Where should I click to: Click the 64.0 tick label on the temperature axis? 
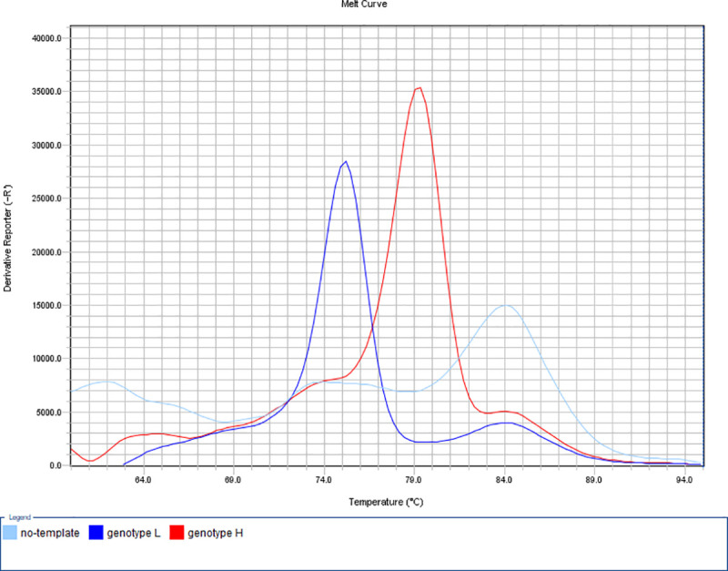pos(142,478)
